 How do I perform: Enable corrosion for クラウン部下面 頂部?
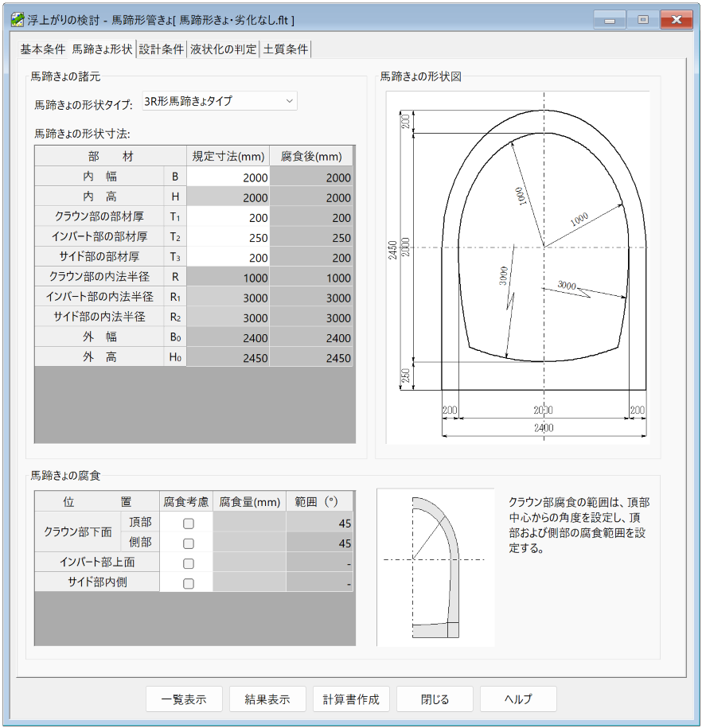click(188, 524)
